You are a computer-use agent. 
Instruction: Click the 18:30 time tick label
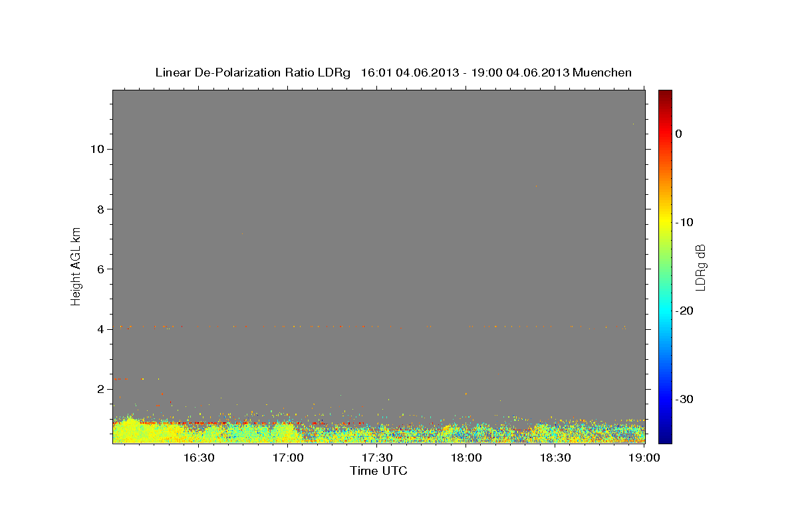tap(555, 458)
